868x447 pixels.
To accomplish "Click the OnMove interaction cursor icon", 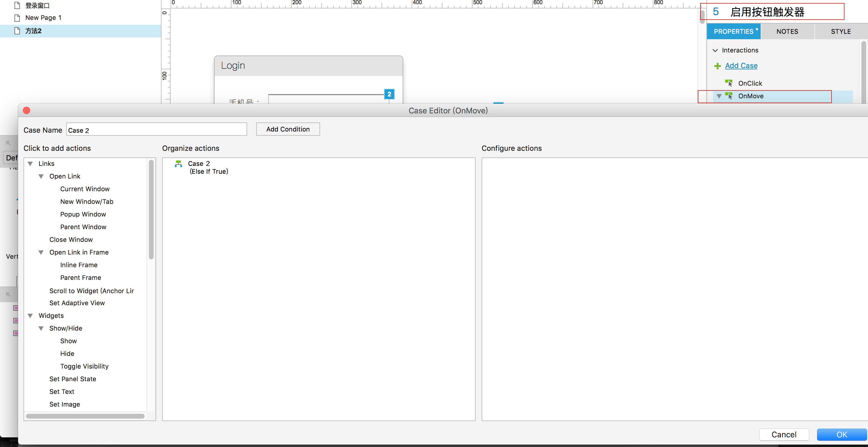I will pyautogui.click(x=728, y=96).
